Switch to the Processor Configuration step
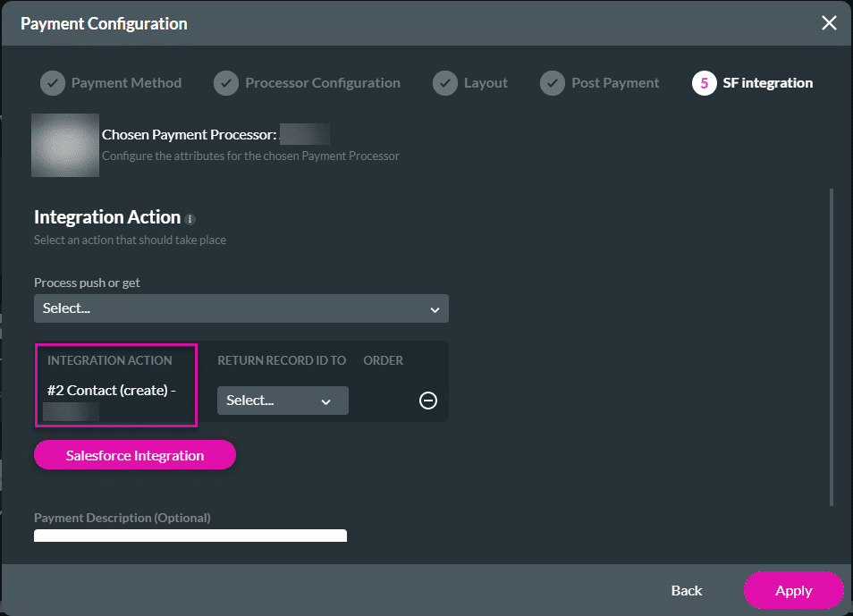The height and width of the screenshot is (616, 853). point(323,83)
